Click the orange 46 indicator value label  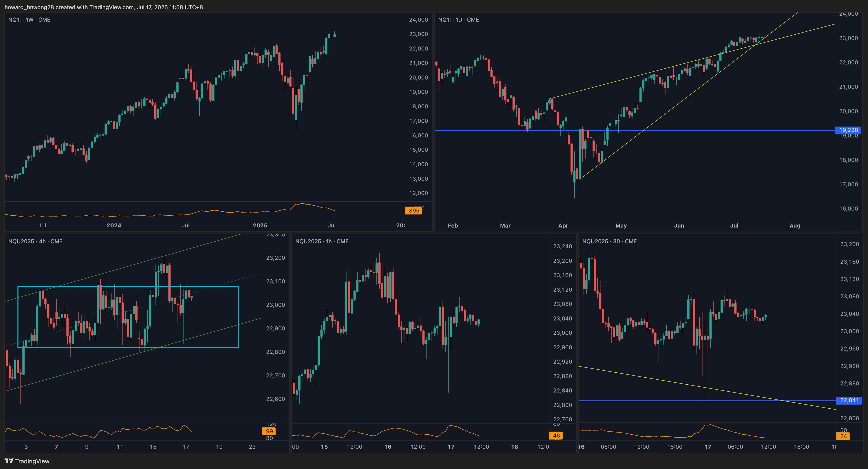556,436
